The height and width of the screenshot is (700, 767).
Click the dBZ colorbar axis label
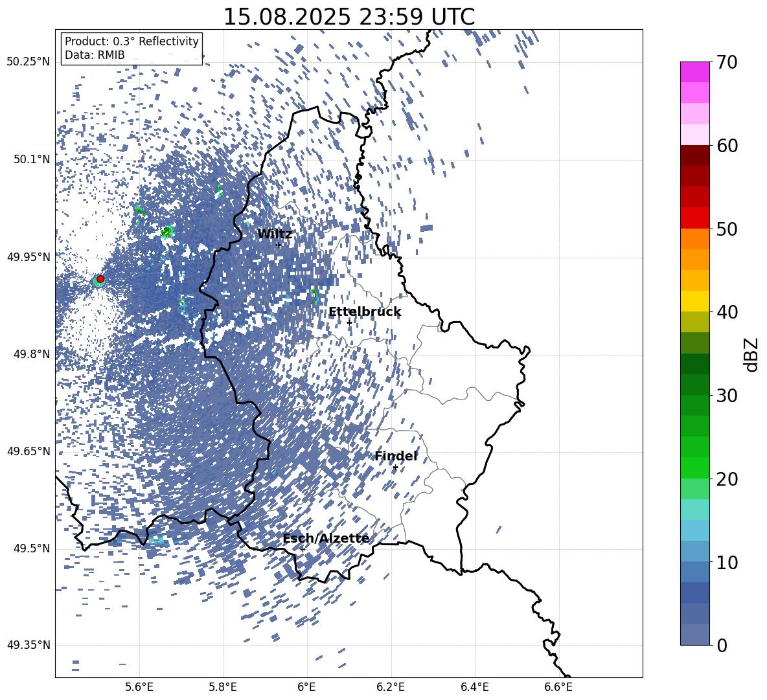(752, 354)
